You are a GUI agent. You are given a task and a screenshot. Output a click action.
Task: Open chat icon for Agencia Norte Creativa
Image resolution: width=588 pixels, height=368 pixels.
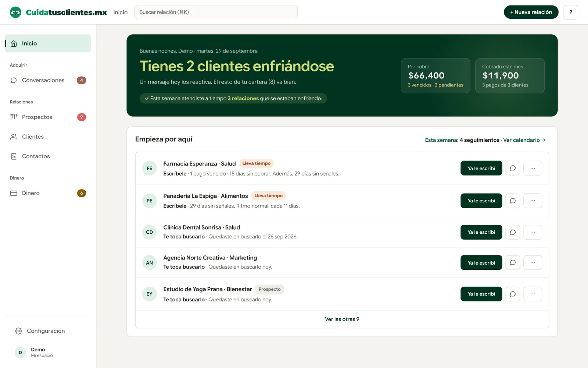513,263
